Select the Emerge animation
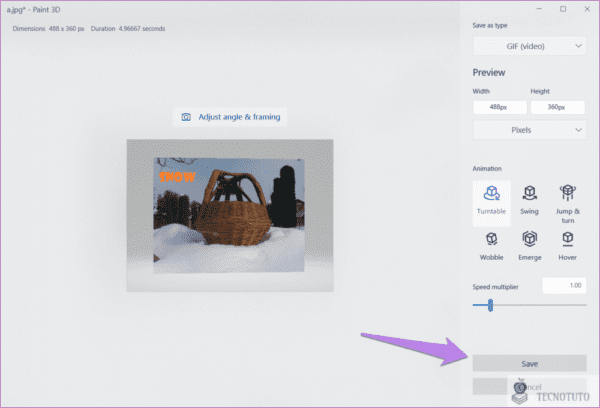Image resolution: width=600 pixels, height=408 pixels. (530, 246)
